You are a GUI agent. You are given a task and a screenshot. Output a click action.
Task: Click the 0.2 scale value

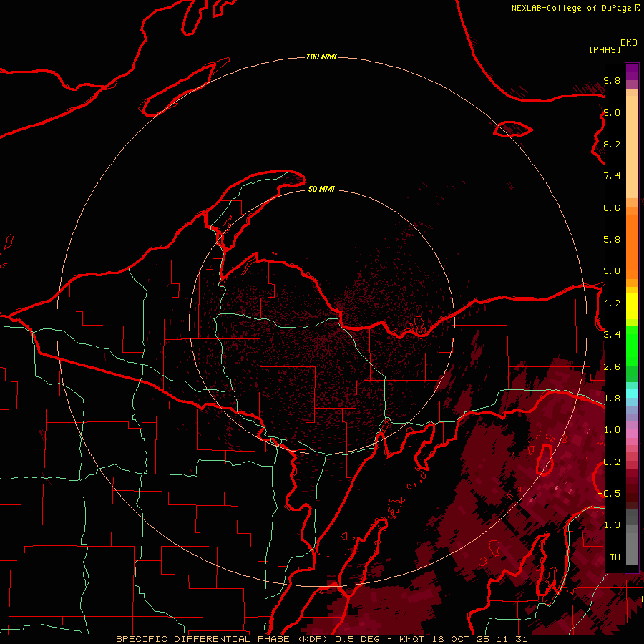(612, 462)
